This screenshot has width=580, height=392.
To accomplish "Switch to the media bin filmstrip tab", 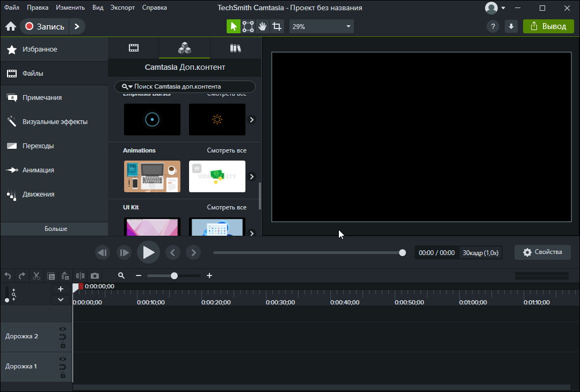I will pyautogui.click(x=134, y=48).
